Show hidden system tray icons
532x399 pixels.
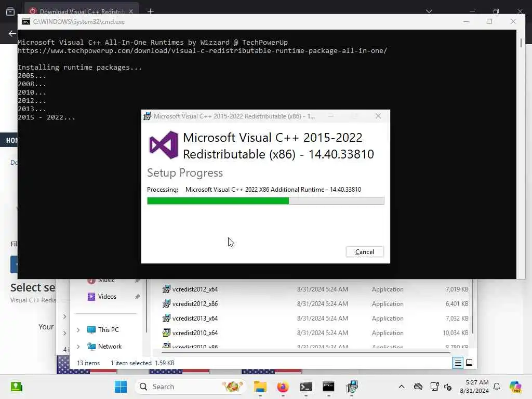(402, 387)
